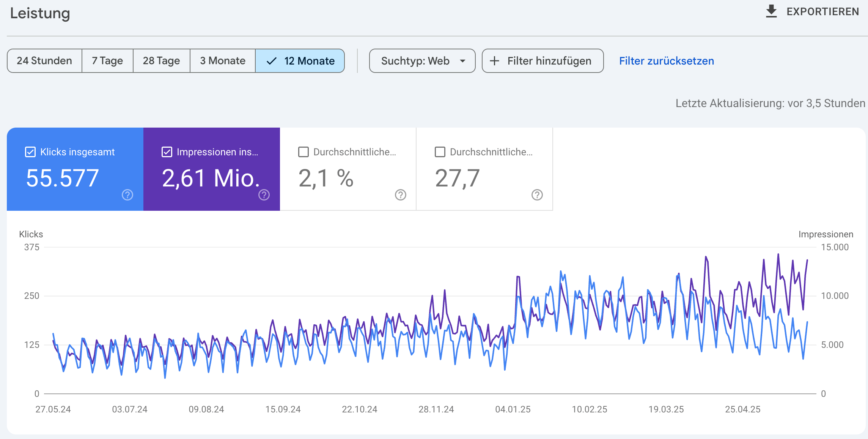Click Filter hinzufügen button
This screenshot has width=868, height=439.
[542, 61]
